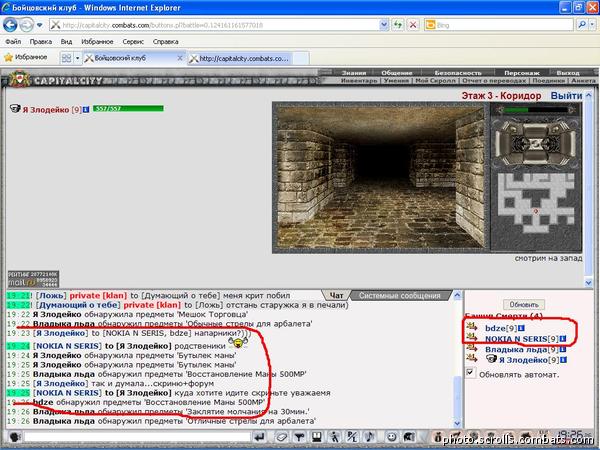Image resolution: width=600 pixels, height=450 pixels.
Task: Click the search magnifier icon in IE
Action: pos(582,25)
